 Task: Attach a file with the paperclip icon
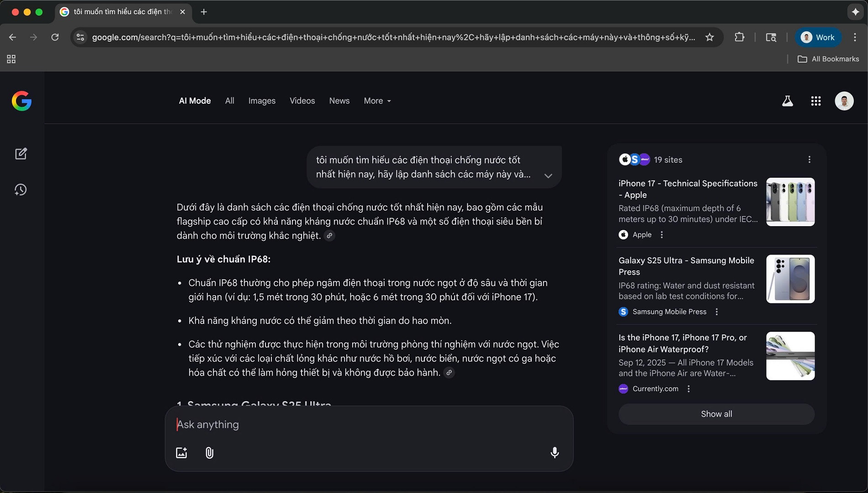209,452
